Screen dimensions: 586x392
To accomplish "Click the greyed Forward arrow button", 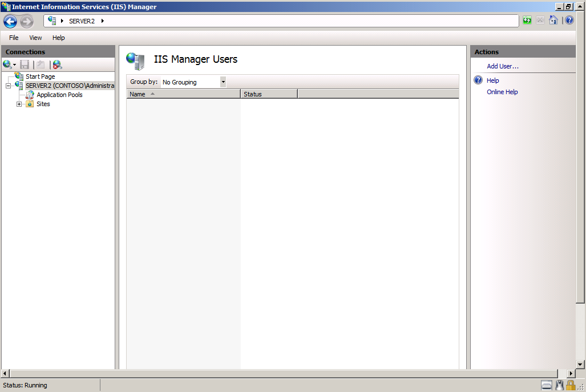I will [27, 21].
